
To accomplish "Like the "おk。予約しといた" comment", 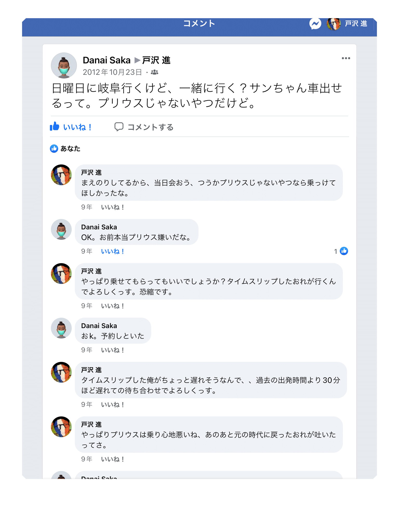I will [x=112, y=350].
